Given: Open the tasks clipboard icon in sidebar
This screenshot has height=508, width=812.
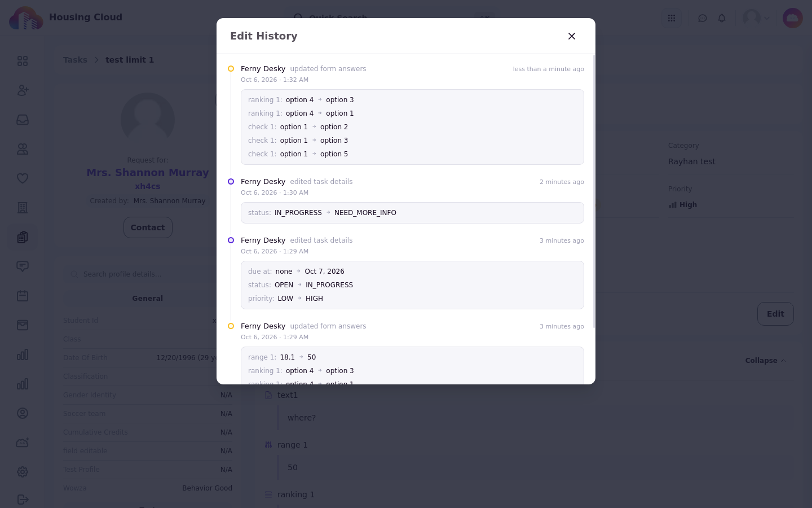Looking at the screenshot, I should (x=23, y=237).
